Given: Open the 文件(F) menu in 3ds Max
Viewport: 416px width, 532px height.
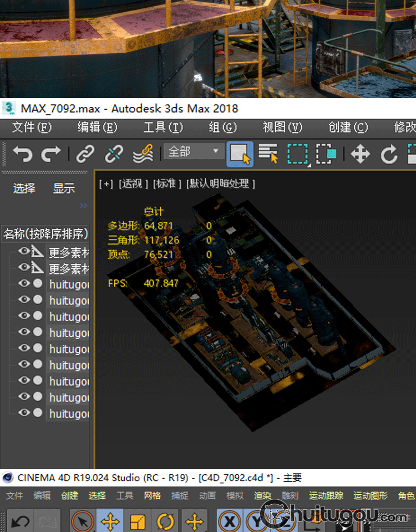Looking at the screenshot, I should click(x=32, y=127).
